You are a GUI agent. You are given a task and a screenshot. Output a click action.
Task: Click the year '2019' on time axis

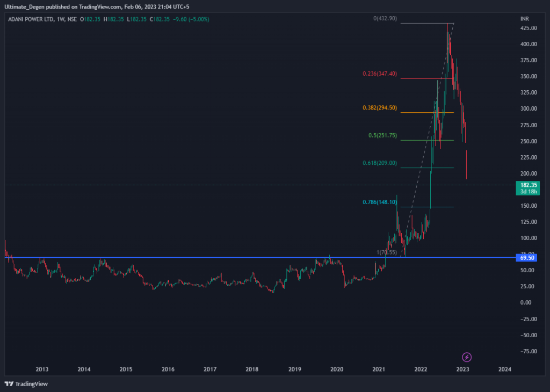pyautogui.click(x=295, y=369)
